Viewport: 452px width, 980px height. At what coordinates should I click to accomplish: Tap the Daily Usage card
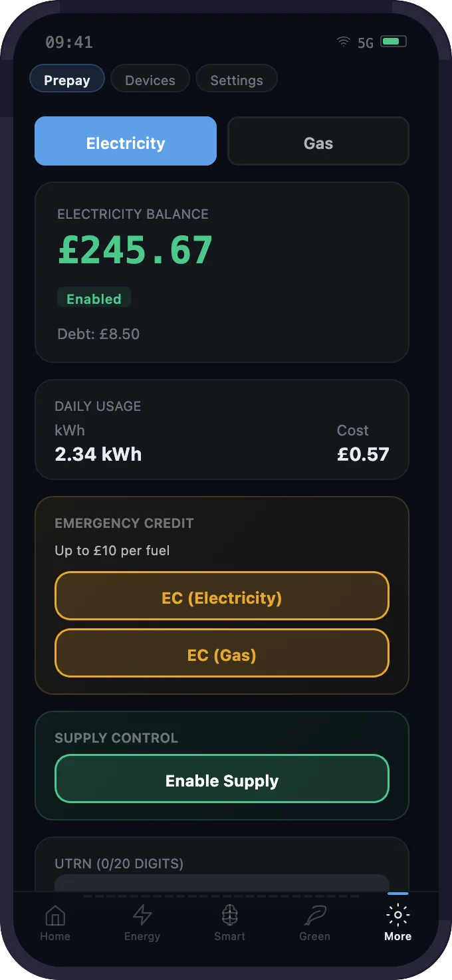coord(221,429)
